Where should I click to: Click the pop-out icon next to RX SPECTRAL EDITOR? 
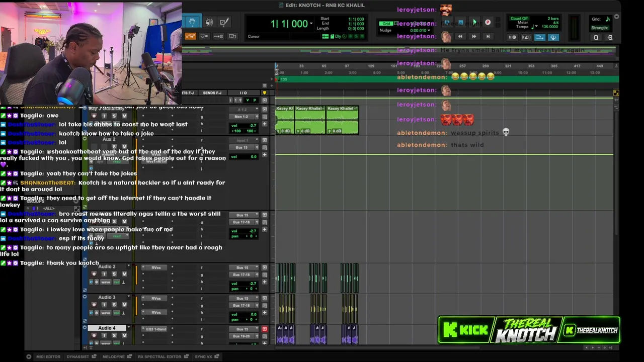(x=186, y=356)
